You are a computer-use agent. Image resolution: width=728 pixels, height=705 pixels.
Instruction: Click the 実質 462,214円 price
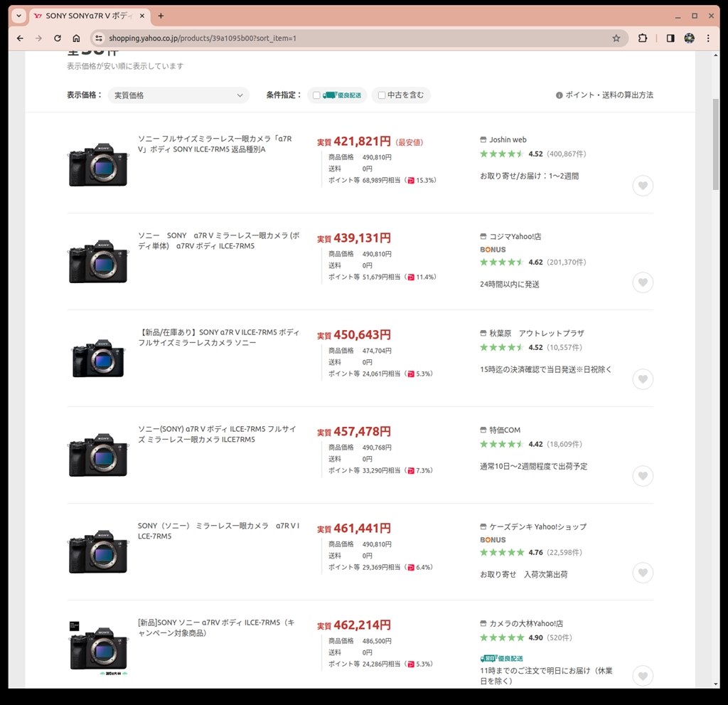coord(354,625)
